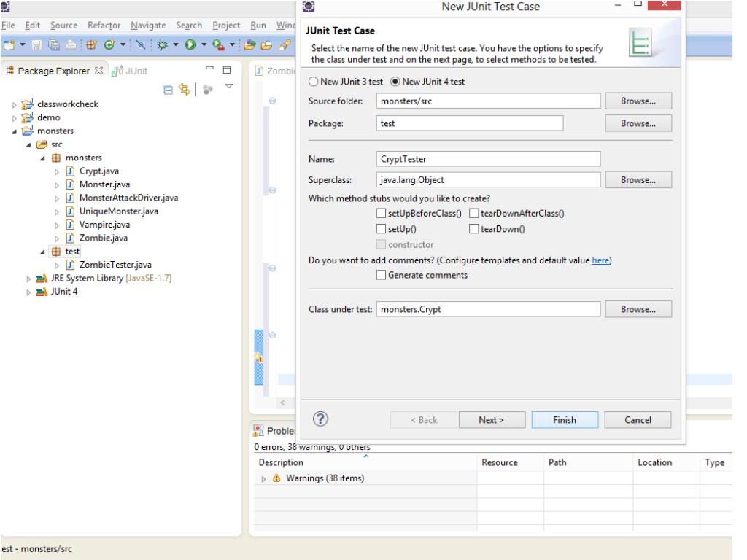Expand the Warnings (38 items) row

263,479
